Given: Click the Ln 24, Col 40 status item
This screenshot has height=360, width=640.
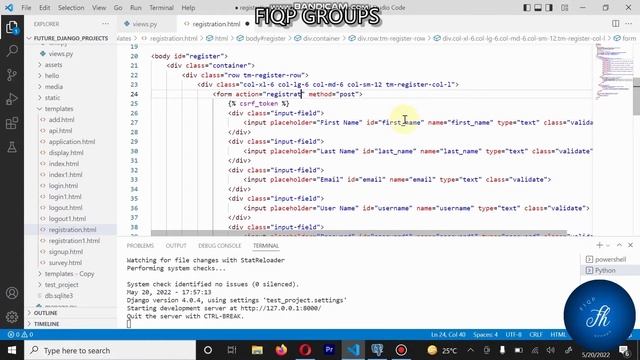Looking at the screenshot, I should click(x=448, y=334).
